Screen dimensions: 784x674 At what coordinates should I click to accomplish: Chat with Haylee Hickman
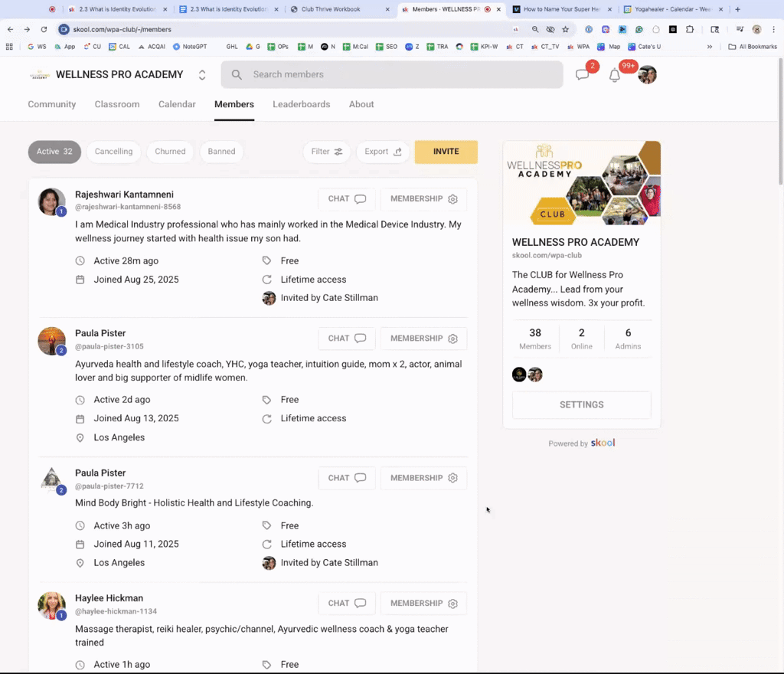click(347, 603)
